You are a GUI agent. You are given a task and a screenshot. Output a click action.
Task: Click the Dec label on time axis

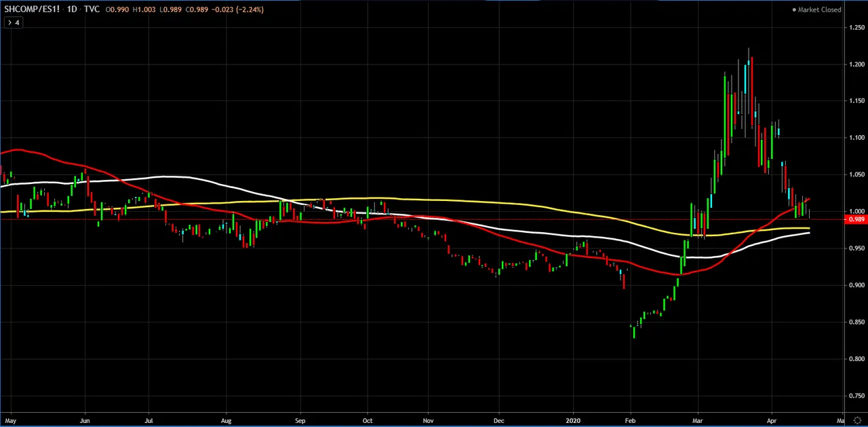(x=498, y=421)
